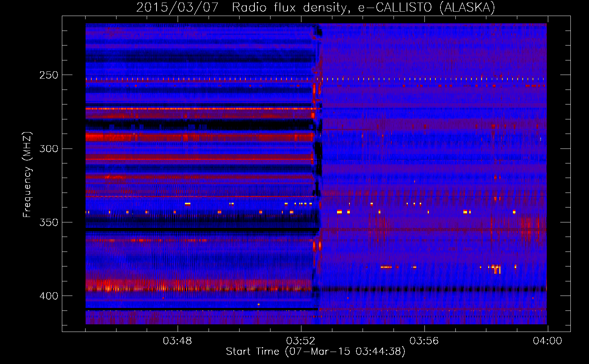589x364 pixels.
Task: Click the '03:56' time tick label
Action: click(x=424, y=341)
